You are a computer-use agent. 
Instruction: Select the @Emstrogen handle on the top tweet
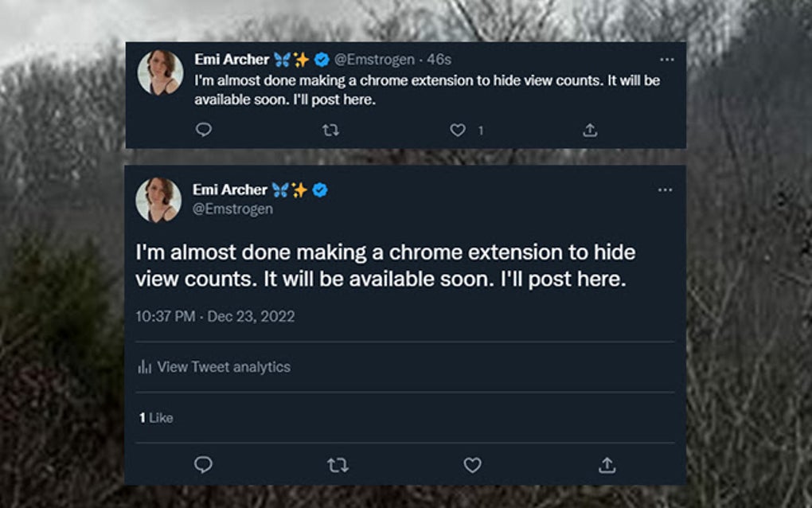pyautogui.click(x=374, y=59)
